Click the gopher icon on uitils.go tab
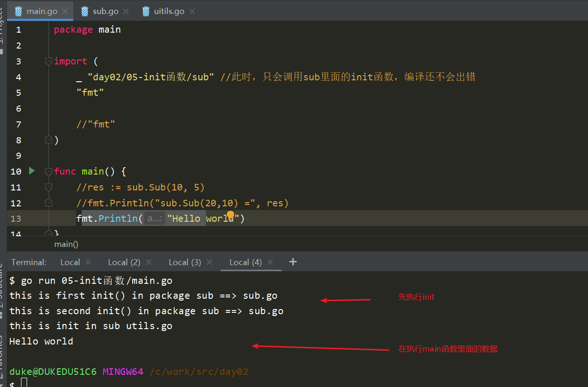The width and height of the screenshot is (588, 387). click(x=146, y=11)
